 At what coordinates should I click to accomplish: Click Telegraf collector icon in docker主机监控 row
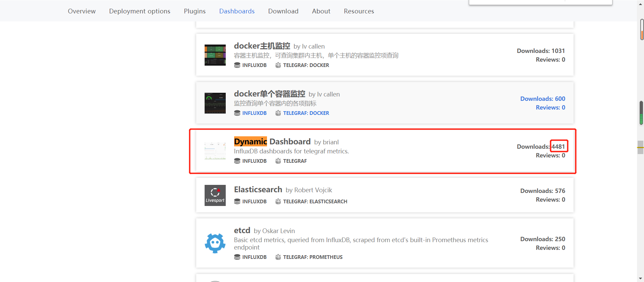tap(278, 65)
